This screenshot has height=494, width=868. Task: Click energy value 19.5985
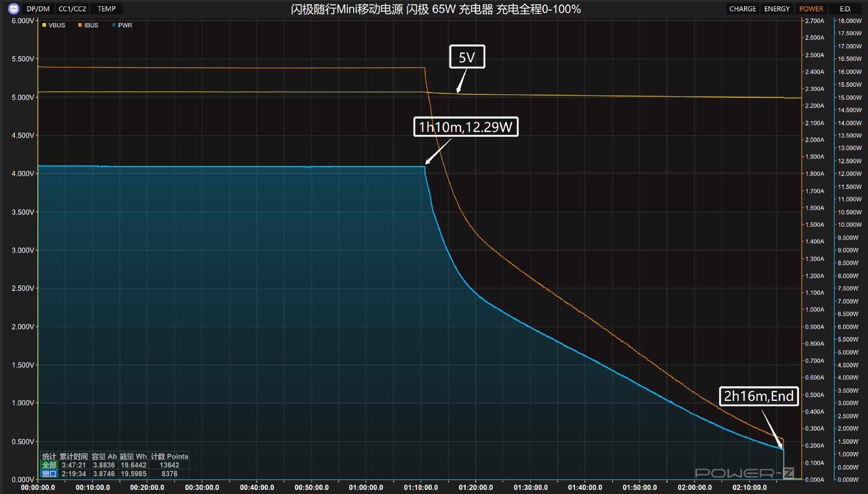click(133, 474)
